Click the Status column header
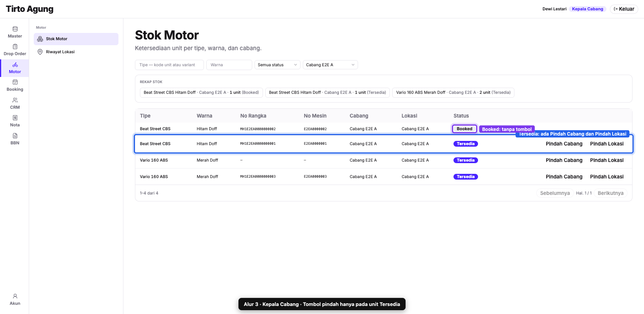644x314 pixels. pos(461,116)
